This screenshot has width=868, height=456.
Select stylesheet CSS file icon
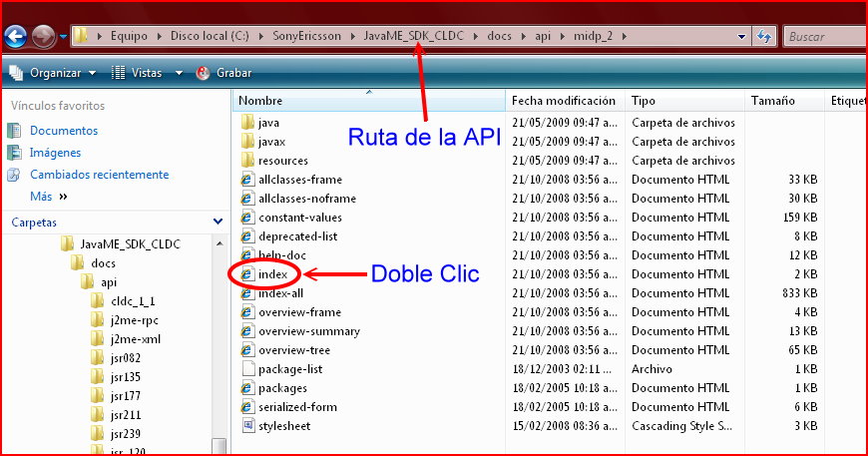[x=247, y=425]
